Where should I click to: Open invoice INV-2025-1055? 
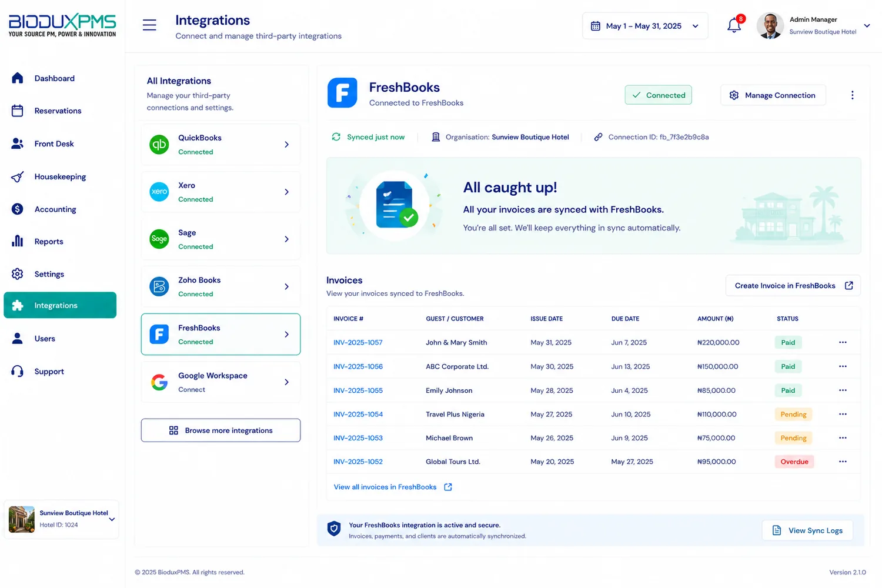(358, 390)
